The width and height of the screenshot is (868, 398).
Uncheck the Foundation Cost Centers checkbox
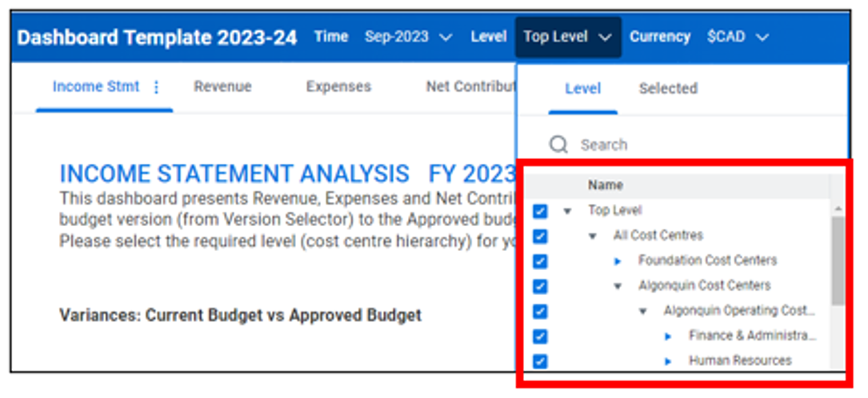coord(540,261)
